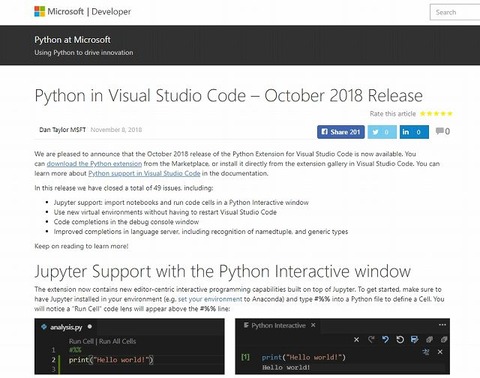Share the article on LinkedIn
Viewport: 480px width, 378px height.
point(414,132)
